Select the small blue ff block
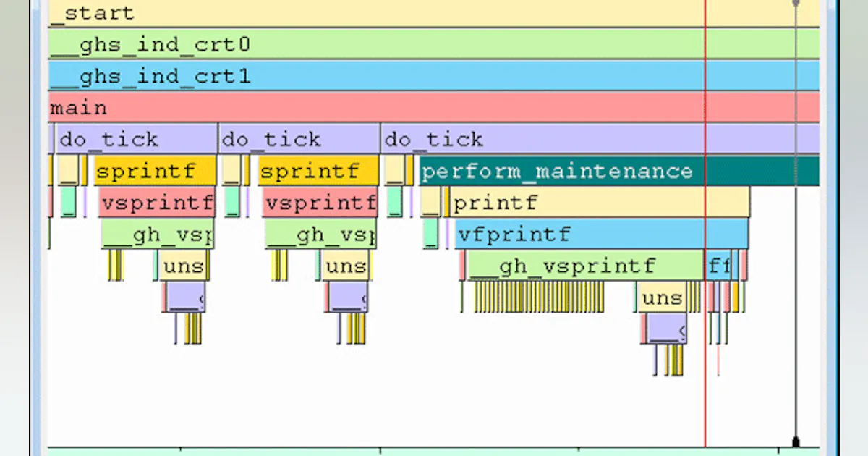This screenshot has height=456, width=868. 718,266
